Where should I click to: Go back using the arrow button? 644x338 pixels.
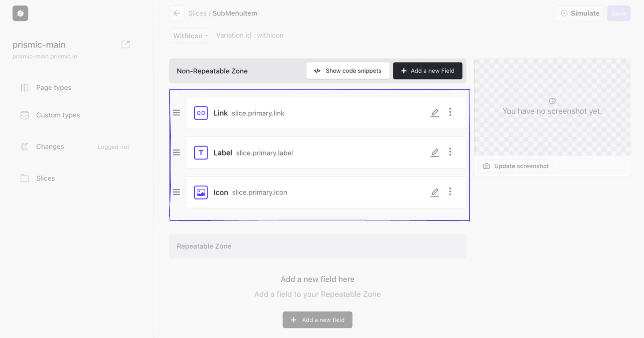click(177, 13)
